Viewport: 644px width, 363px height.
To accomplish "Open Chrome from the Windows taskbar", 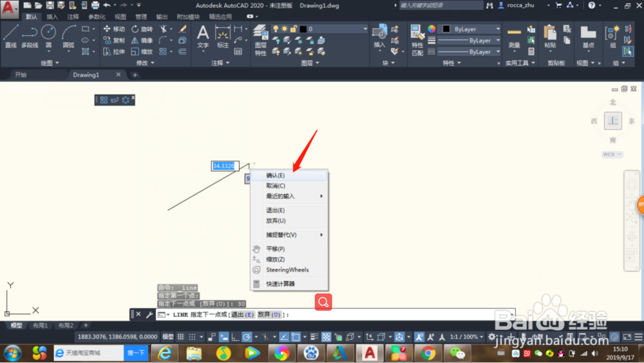I will (428, 353).
